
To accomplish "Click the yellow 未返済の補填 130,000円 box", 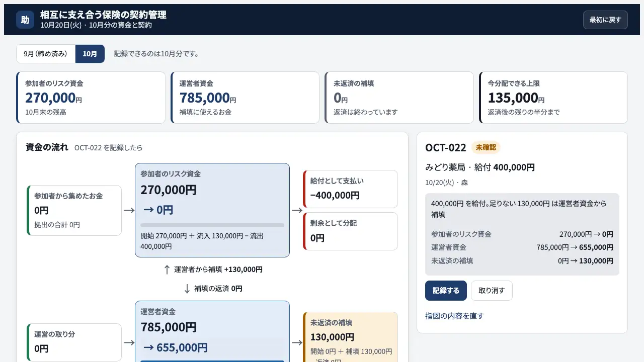I will (x=350, y=337).
